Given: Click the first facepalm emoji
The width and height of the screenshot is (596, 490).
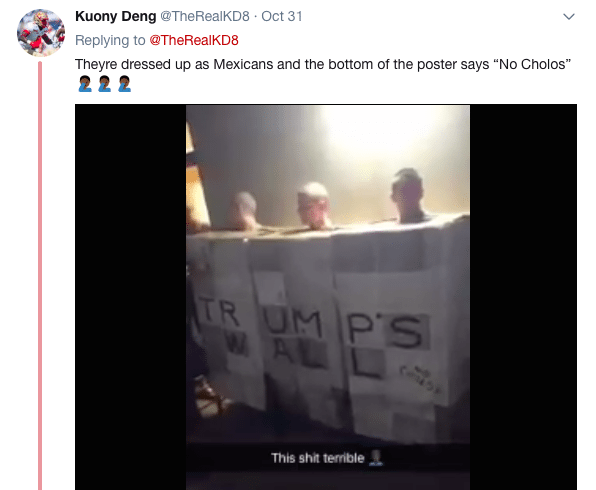Looking at the screenshot, I should 85,84.
